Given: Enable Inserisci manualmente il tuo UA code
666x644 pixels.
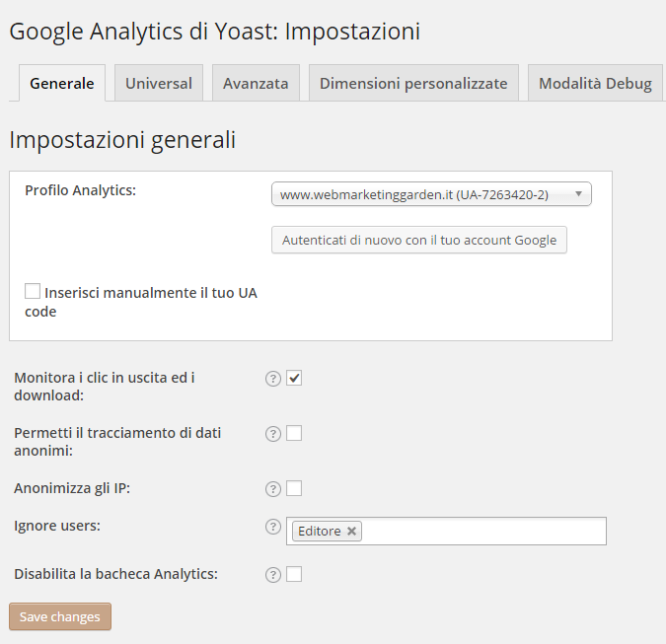Looking at the screenshot, I should pos(33,291).
